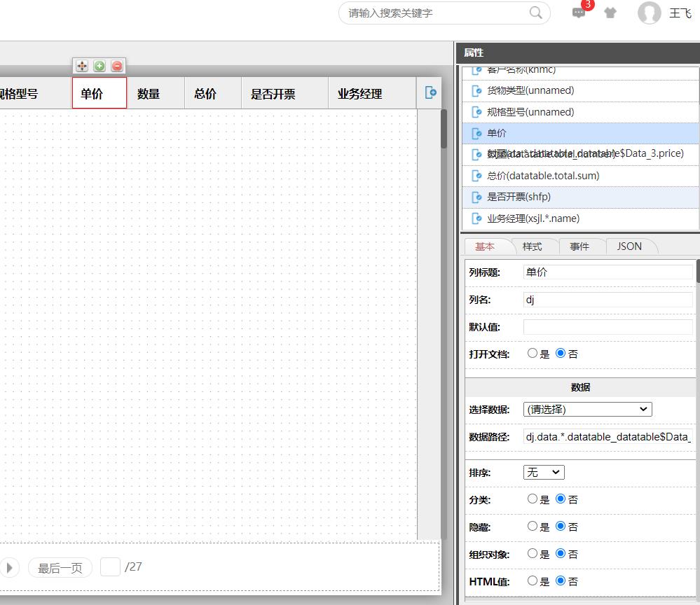Open the messages icon with badge 3
This screenshot has height=605, width=700.
579,13
